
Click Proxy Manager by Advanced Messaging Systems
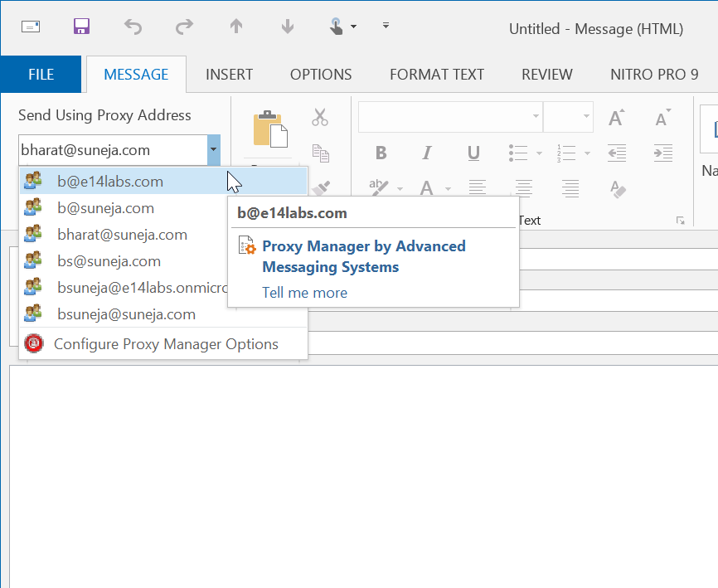[364, 256]
